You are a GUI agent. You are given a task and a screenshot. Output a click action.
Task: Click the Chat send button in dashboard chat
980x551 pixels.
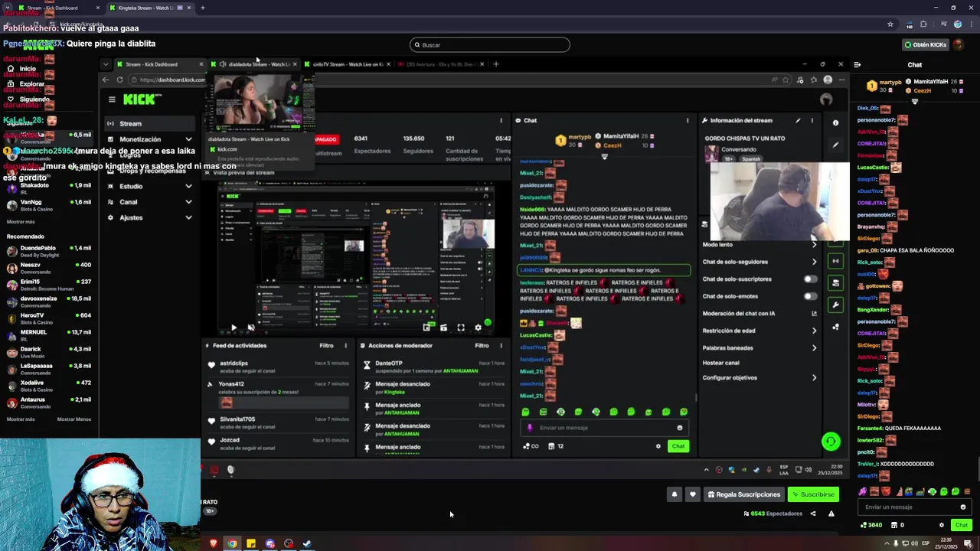tap(678, 446)
